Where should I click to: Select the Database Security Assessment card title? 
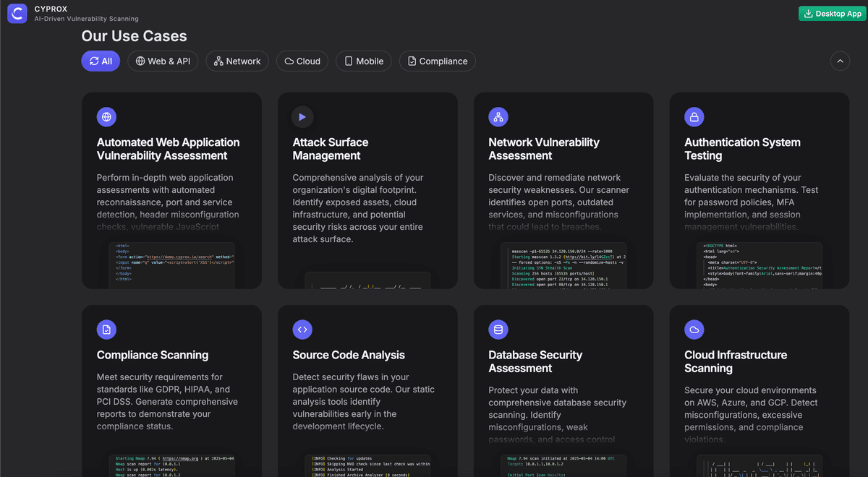click(x=535, y=361)
